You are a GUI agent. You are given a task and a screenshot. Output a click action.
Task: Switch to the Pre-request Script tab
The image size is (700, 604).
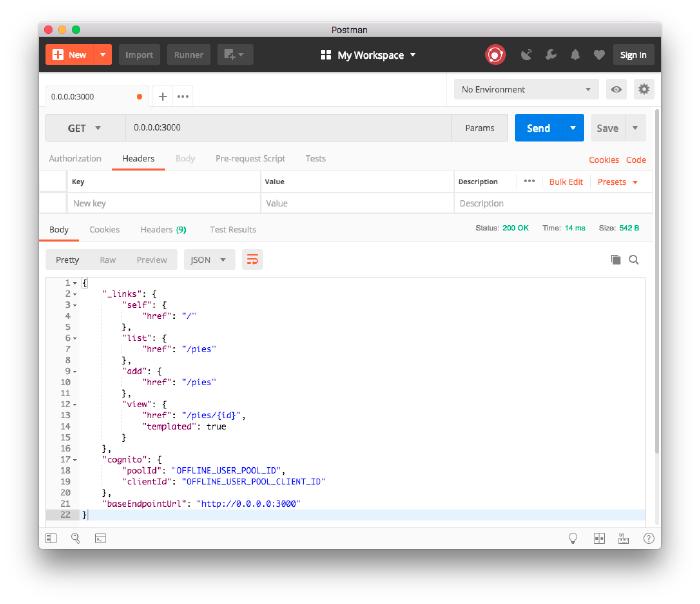(x=250, y=158)
